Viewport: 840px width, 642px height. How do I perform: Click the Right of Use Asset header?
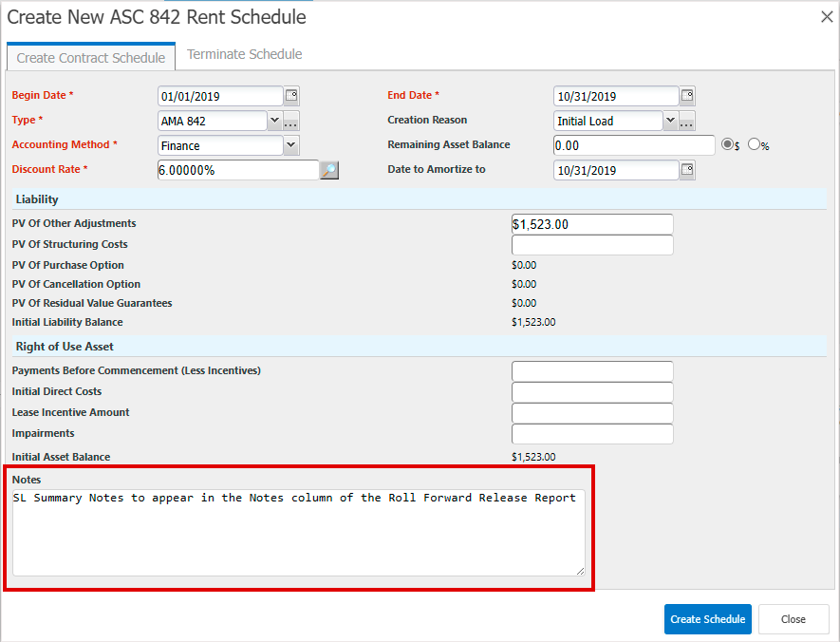(x=420, y=347)
